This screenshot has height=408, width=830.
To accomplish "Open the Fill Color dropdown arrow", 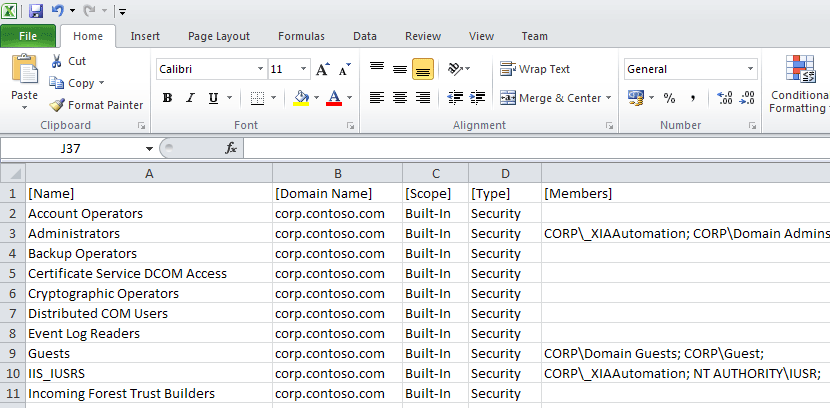I will 317,98.
